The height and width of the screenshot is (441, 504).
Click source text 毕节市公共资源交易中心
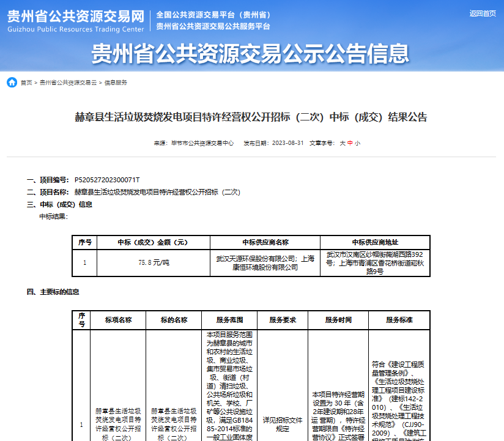tap(202, 143)
